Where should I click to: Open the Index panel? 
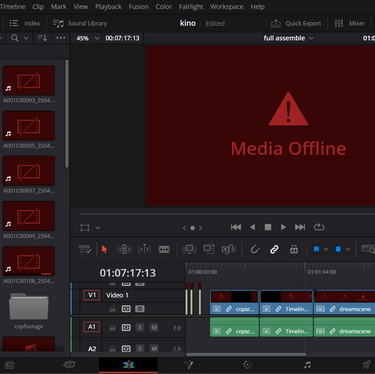[x=25, y=23]
